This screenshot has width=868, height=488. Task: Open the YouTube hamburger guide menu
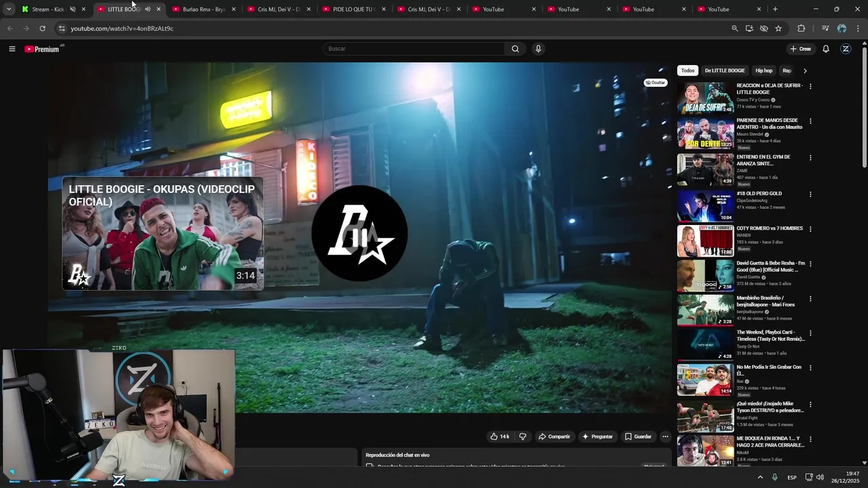12,49
